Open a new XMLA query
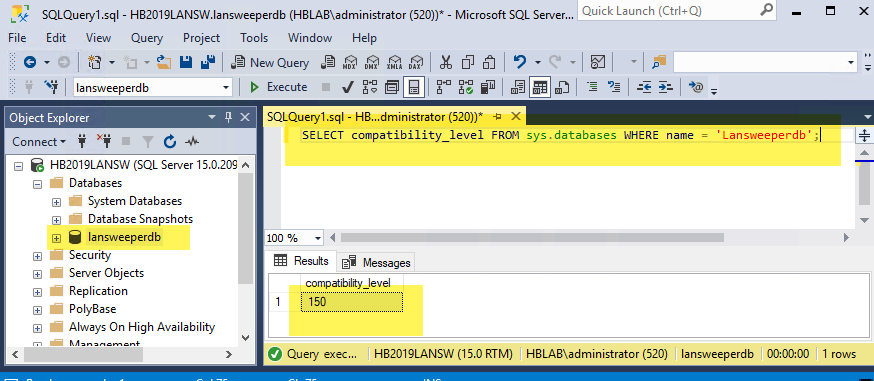 click(394, 62)
